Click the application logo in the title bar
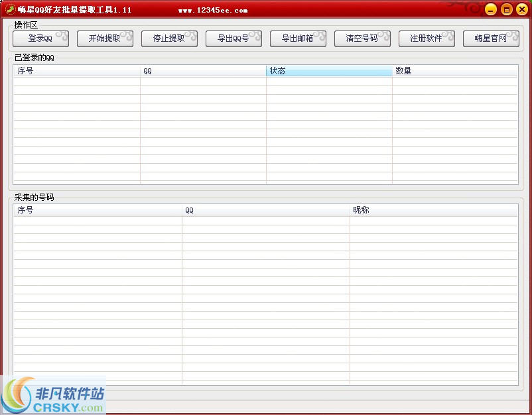Viewport: 532px width, 415px height. click(x=11, y=9)
